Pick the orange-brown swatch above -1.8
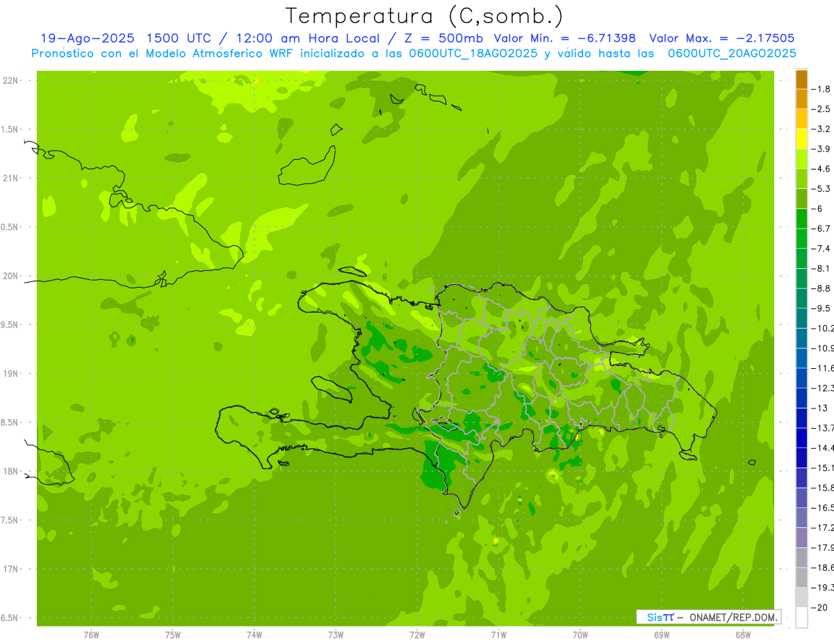This screenshot has width=834, height=644. point(801,79)
